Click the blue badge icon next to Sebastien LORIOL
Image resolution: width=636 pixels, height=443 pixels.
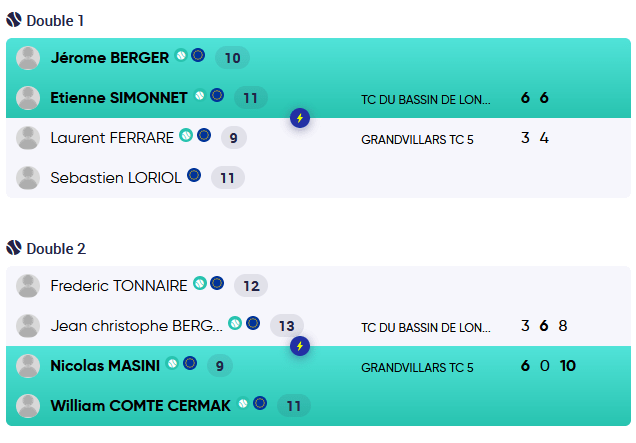[x=194, y=176]
